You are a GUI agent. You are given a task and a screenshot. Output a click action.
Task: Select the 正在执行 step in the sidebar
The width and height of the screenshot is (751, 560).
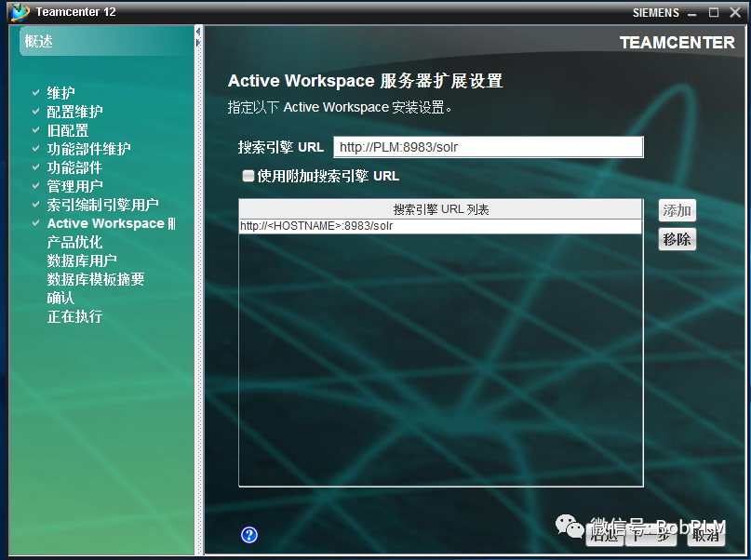74,316
